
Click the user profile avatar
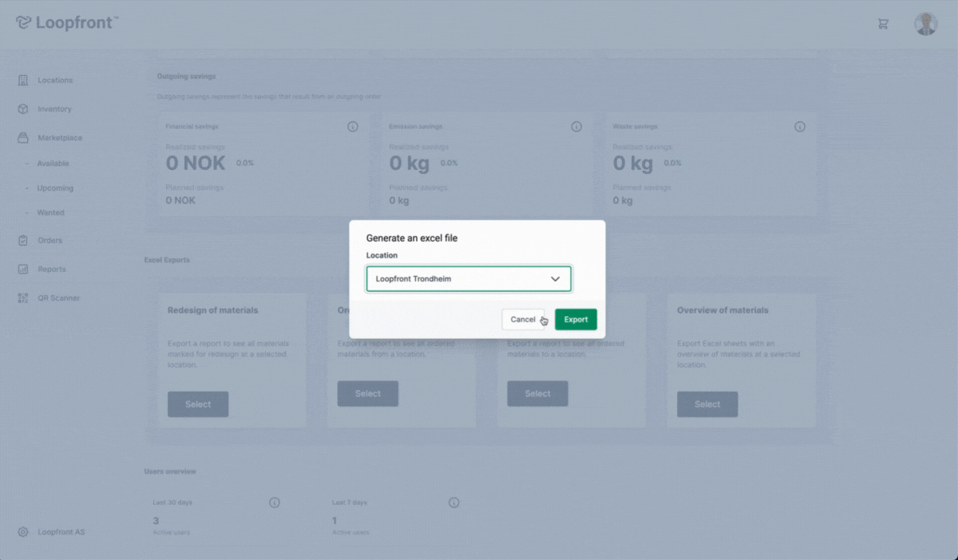925,24
